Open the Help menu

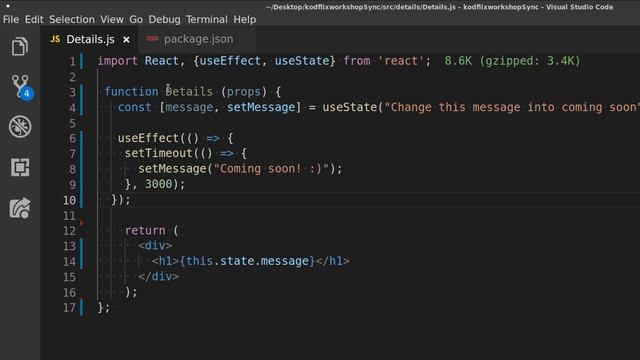pos(244,20)
